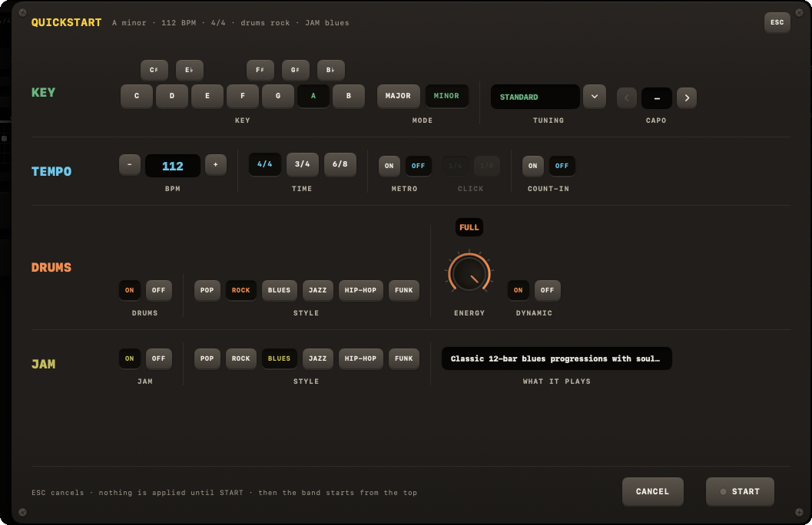Screen dimensions: 812x525
Task: Select JAZZ drum style
Action: click(x=318, y=290)
